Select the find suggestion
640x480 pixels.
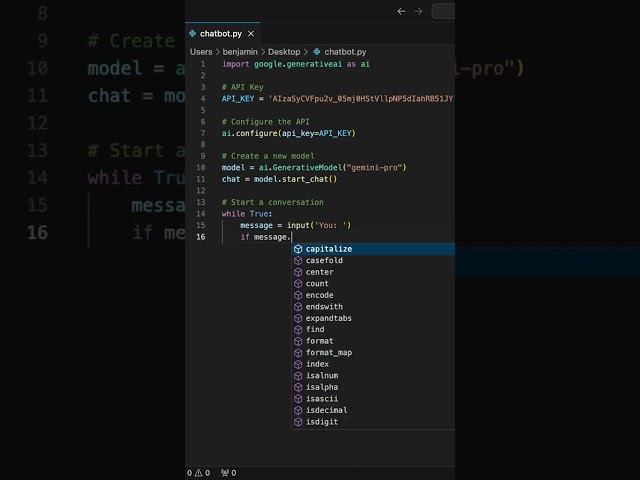click(373, 329)
